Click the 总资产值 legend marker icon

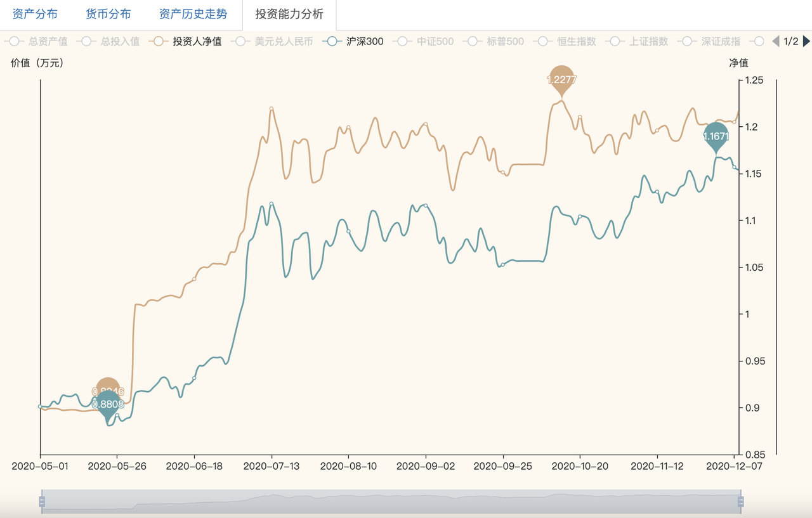pos(15,42)
